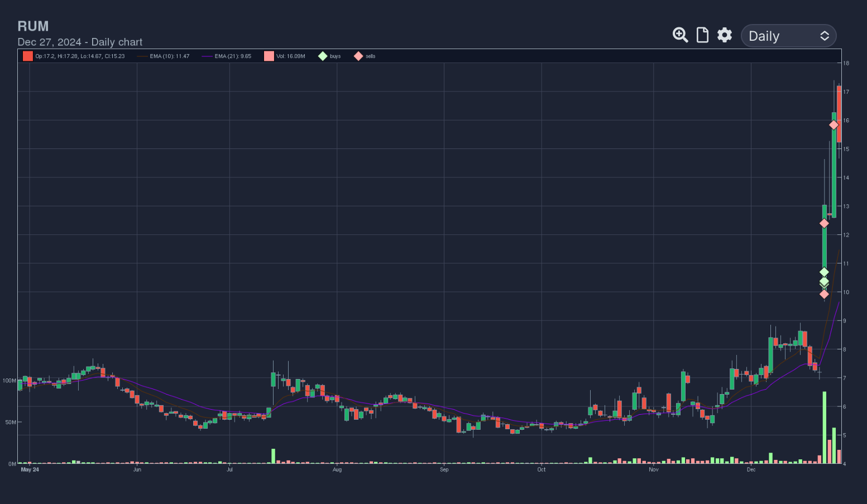
Task: Click the Aug label on the time axis
Action: click(337, 470)
